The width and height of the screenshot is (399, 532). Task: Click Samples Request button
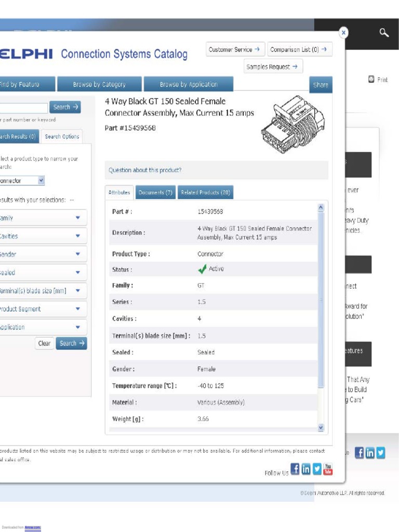coord(273,66)
